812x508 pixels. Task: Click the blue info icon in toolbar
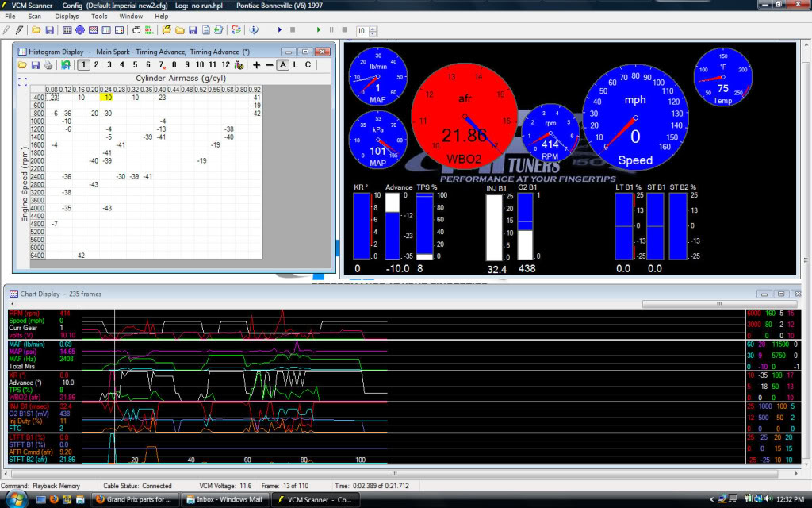pyautogui.click(x=254, y=30)
